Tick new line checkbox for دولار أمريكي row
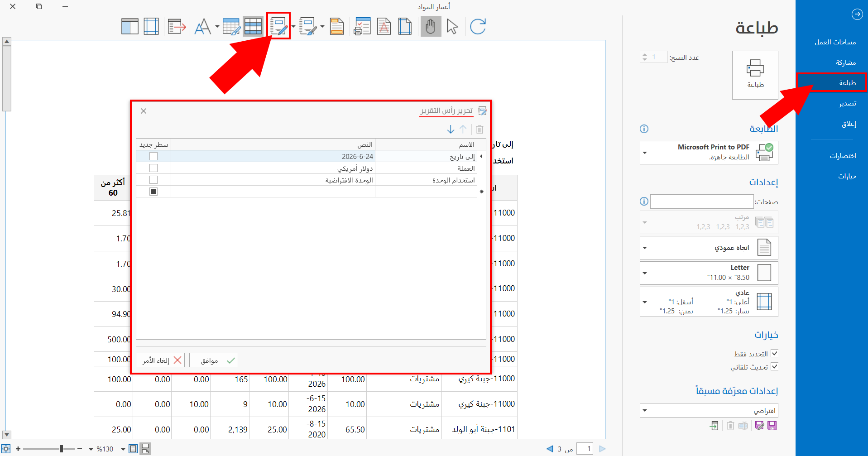This screenshot has height=456, width=868. [153, 168]
